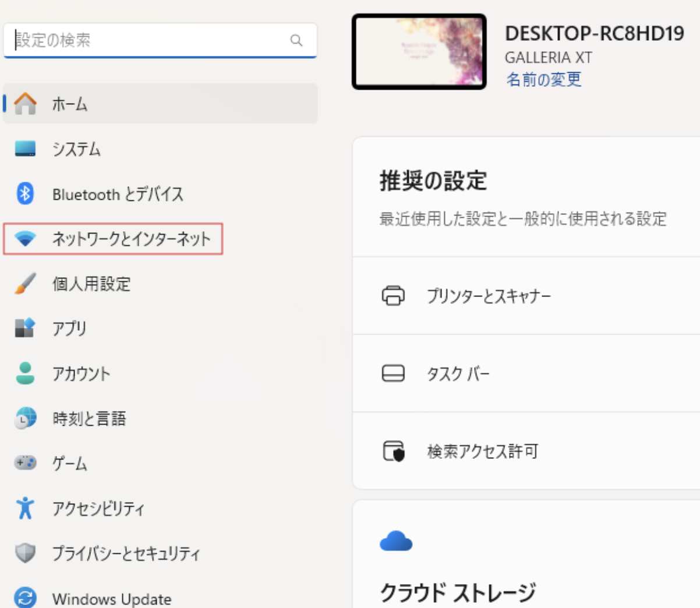Click the 名前の変更 rename link

543,79
